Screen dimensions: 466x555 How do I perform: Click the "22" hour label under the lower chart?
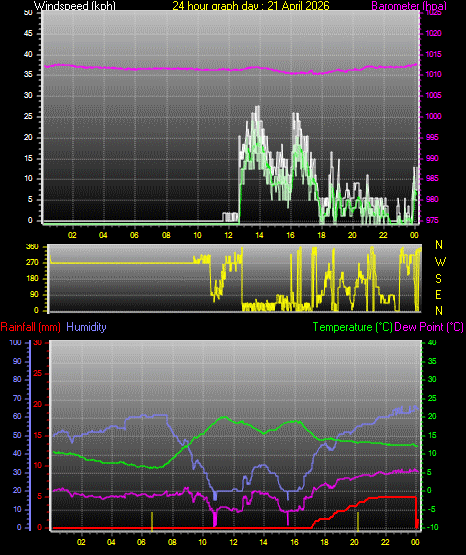[385, 542]
